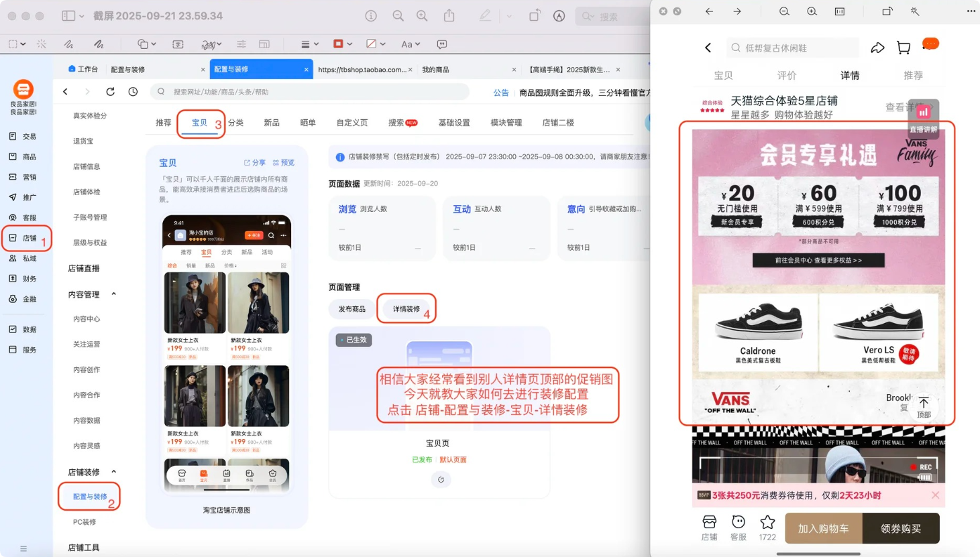Open the Aa text style dropdown
This screenshot has width=980, height=557.
(410, 44)
